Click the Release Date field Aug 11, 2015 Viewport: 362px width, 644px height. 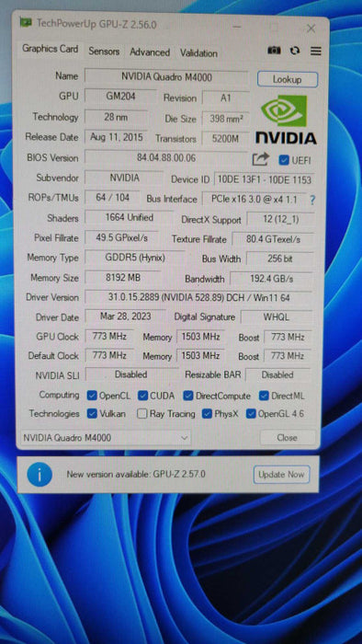[117, 137]
